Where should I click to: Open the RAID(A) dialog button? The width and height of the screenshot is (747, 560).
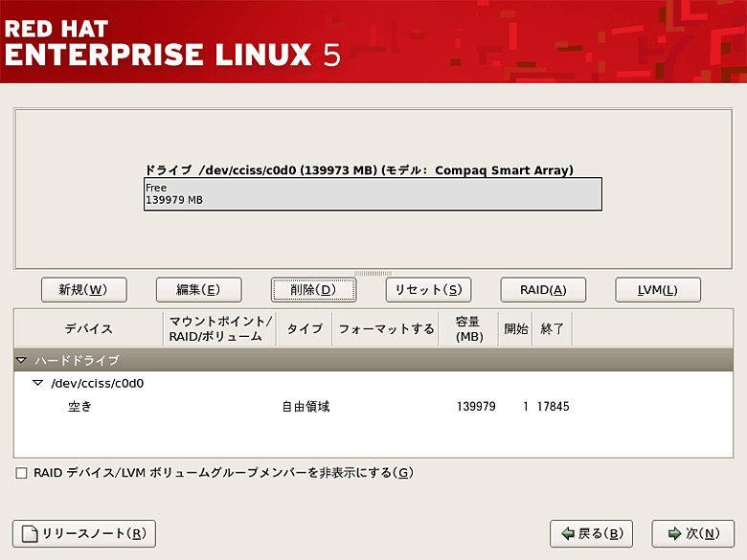click(543, 289)
